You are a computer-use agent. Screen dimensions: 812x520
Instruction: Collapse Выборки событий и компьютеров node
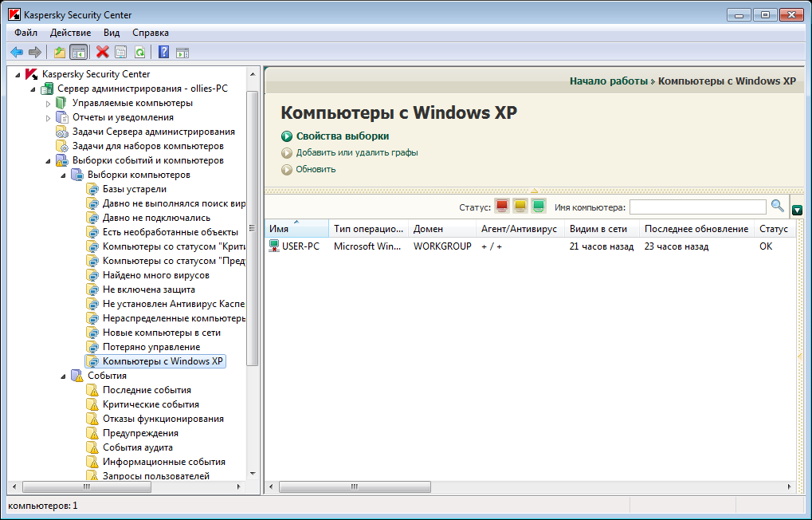pos(48,161)
